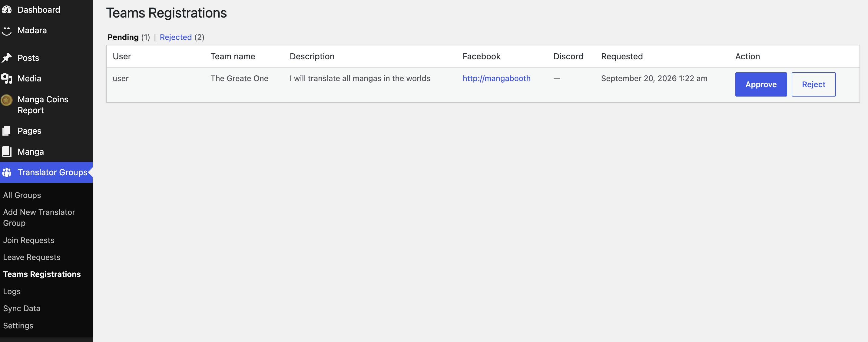Click the September 20, 2026 date cell
The image size is (868, 342).
tap(654, 78)
